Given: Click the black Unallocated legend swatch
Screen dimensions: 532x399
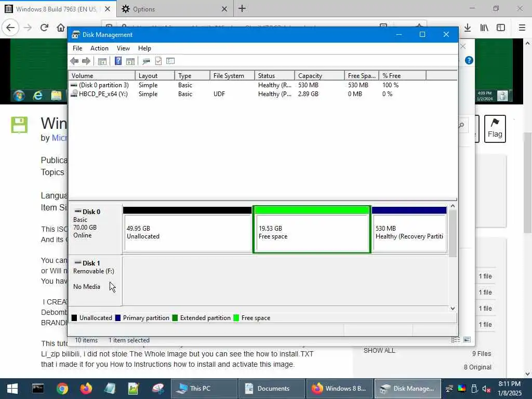Looking at the screenshot, I should [74, 318].
